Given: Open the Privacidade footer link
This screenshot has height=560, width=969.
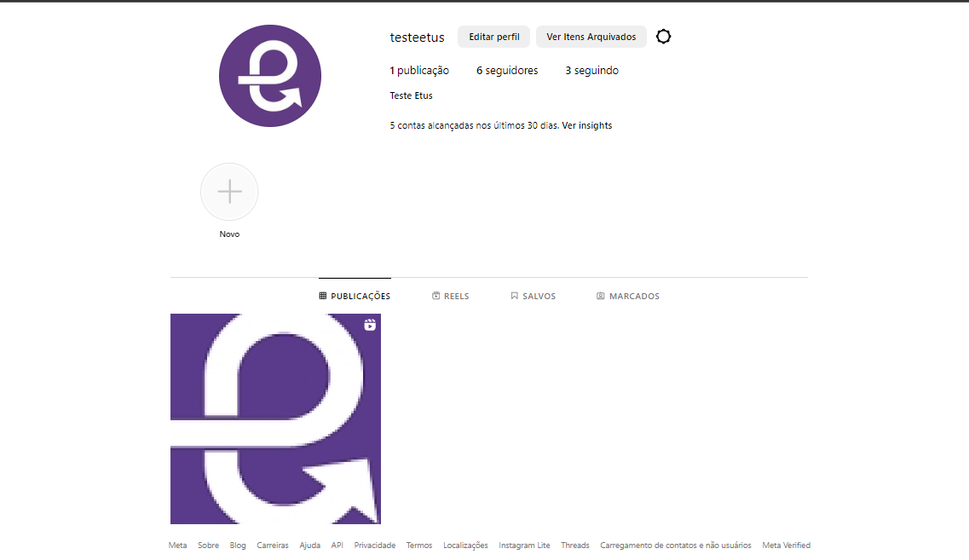Looking at the screenshot, I should (374, 546).
